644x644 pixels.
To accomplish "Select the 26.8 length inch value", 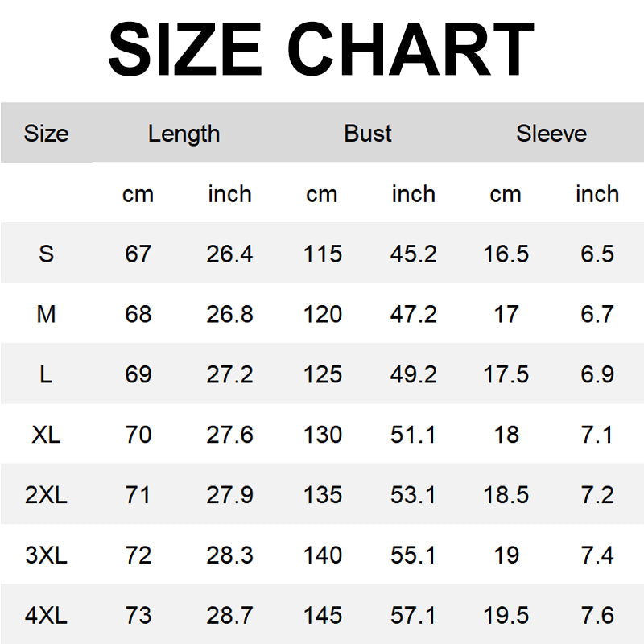I will click(229, 315).
